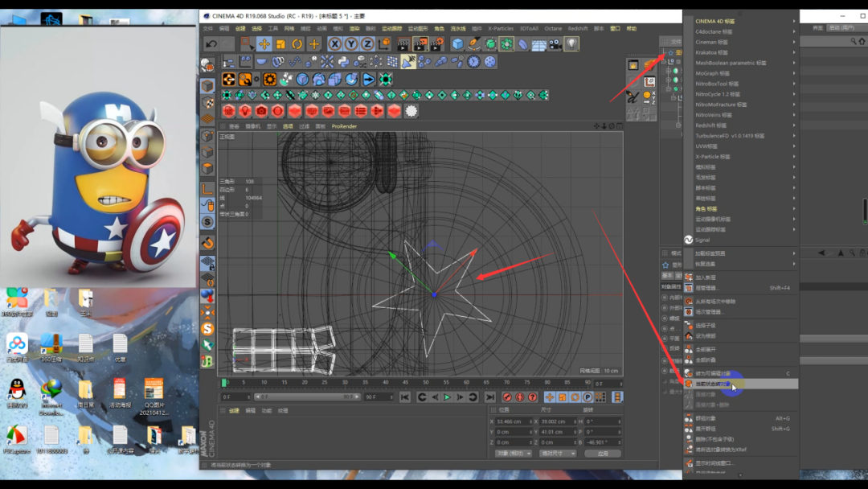Click the blue arrow icon in third toolbar row

[x=369, y=79]
